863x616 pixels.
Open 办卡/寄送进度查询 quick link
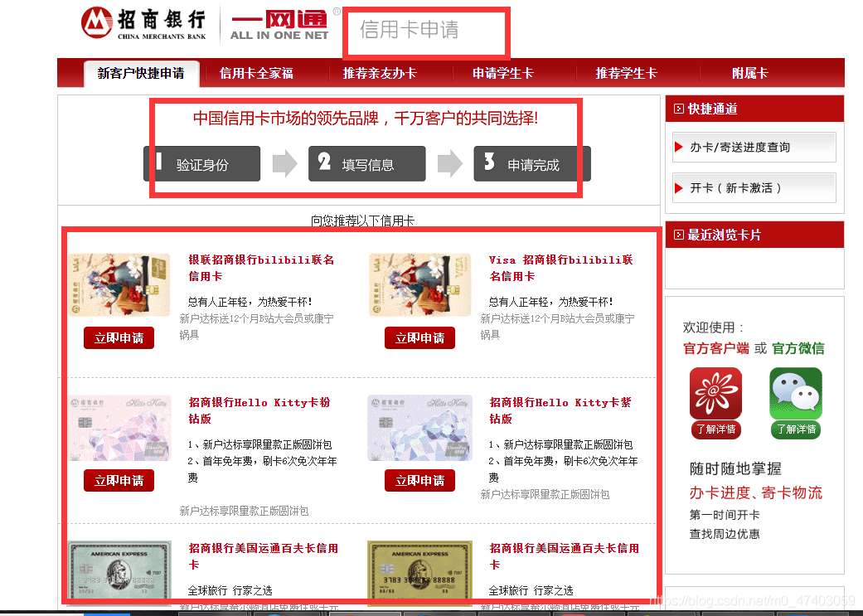[754, 147]
